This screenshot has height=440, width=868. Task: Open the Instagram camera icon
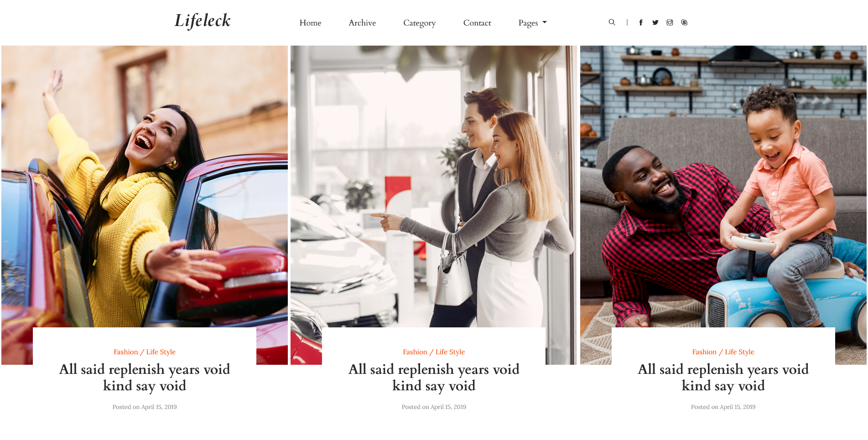point(670,22)
